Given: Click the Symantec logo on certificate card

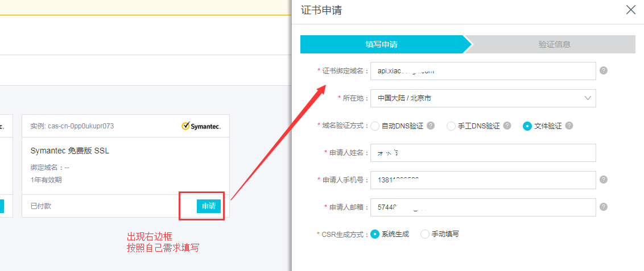Looking at the screenshot, I should tap(201, 126).
